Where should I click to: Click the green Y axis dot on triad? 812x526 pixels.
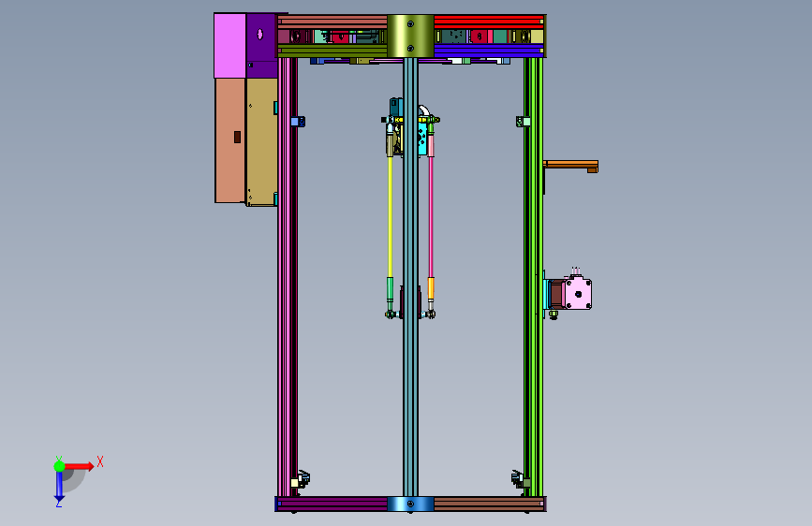point(59,466)
